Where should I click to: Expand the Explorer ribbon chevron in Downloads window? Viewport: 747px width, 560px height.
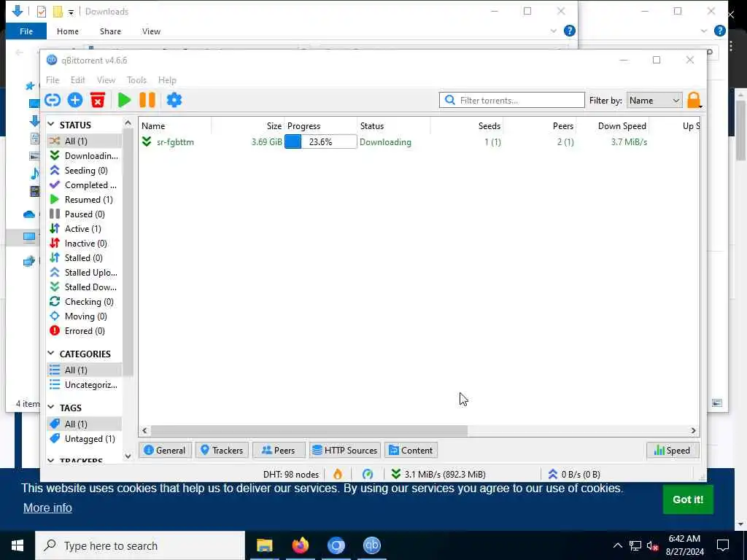[553, 31]
